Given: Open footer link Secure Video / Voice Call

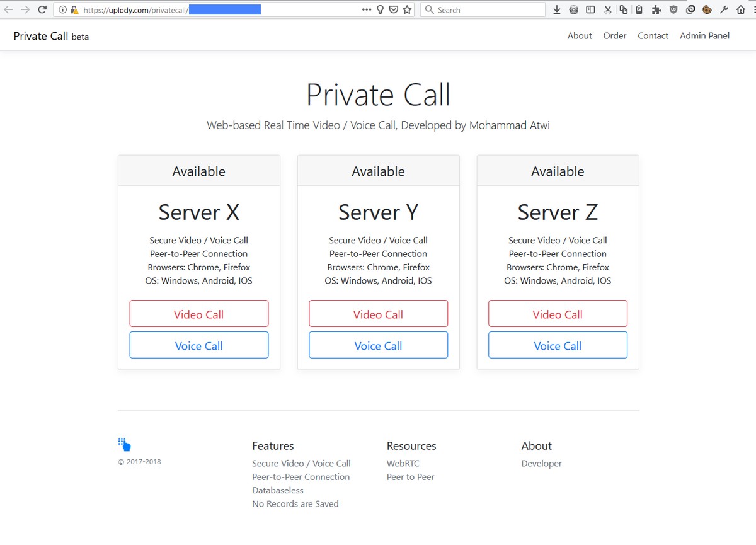Looking at the screenshot, I should (x=301, y=464).
